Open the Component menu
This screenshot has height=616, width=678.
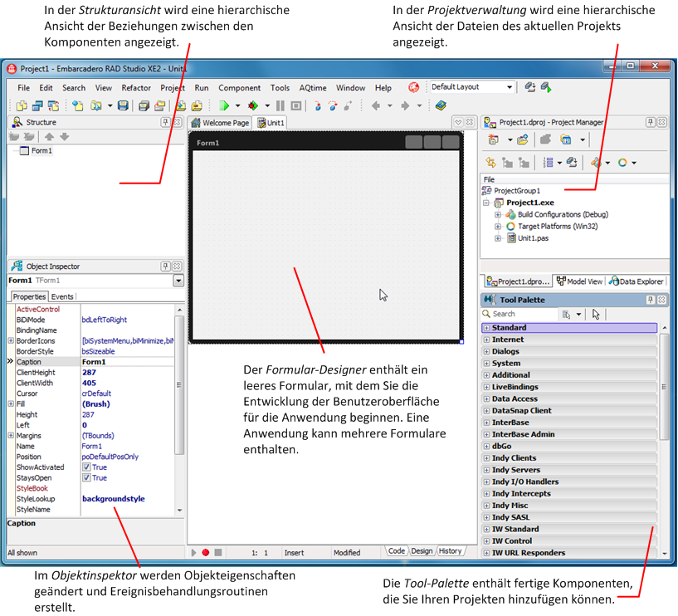point(239,88)
